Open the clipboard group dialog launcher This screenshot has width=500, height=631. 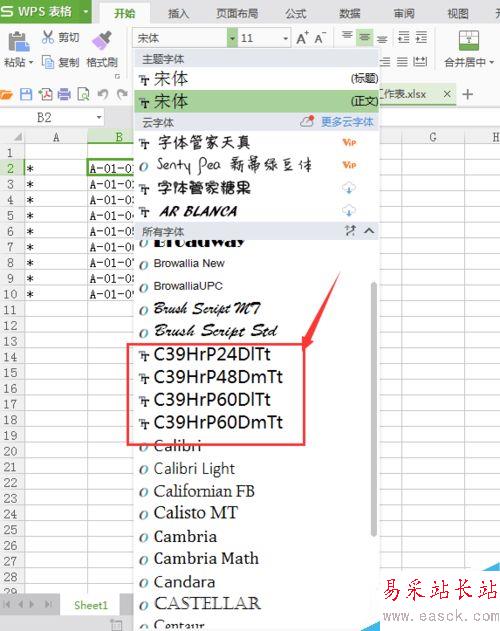click(117, 76)
